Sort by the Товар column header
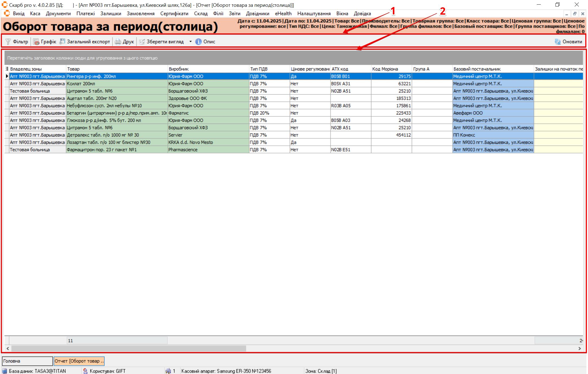 (117, 69)
